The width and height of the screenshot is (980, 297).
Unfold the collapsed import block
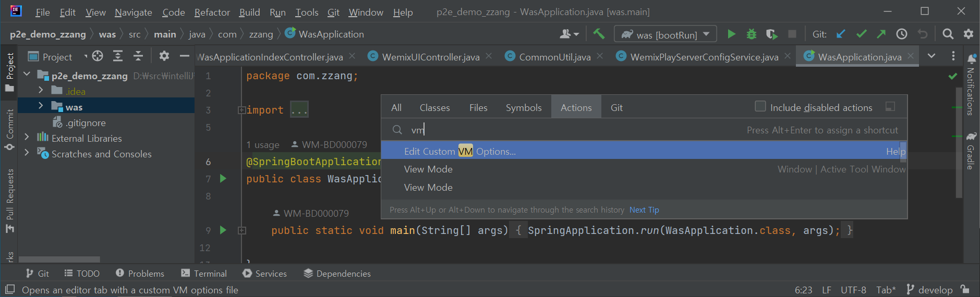pos(241,110)
